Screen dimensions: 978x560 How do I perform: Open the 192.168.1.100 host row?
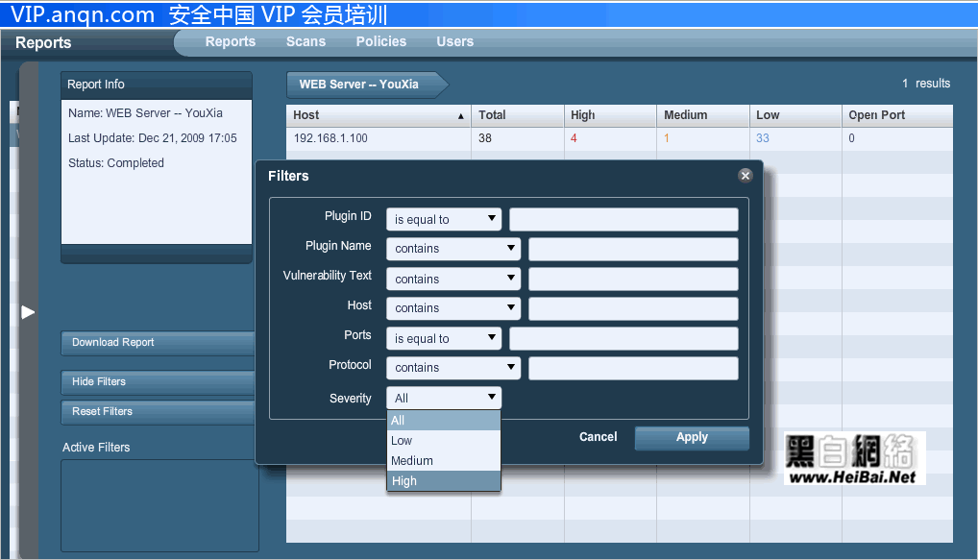pos(330,138)
